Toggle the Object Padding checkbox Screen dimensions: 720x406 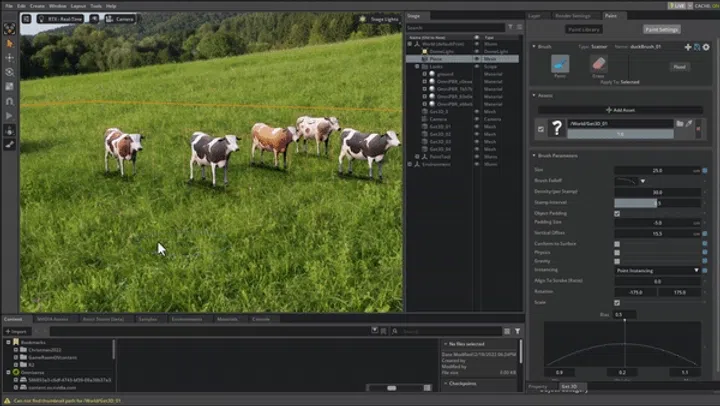[x=616, y=213]
